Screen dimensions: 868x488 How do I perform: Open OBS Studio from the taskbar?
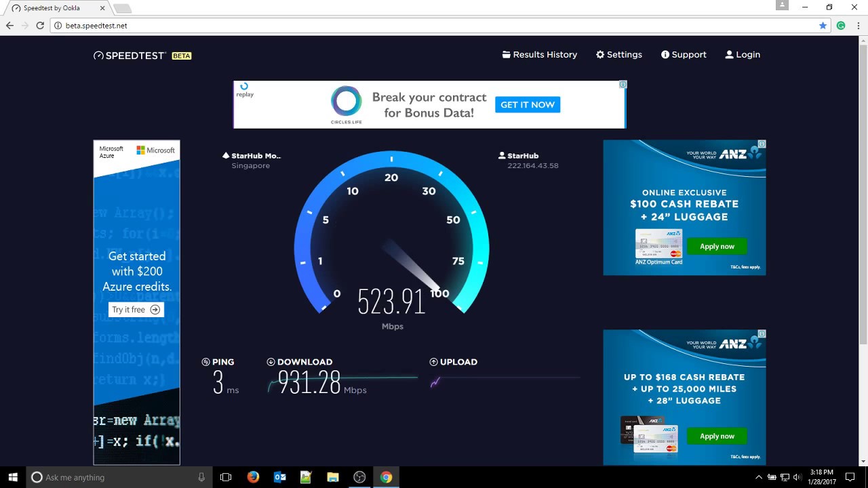pyautogui.click(x=359, y=477)
